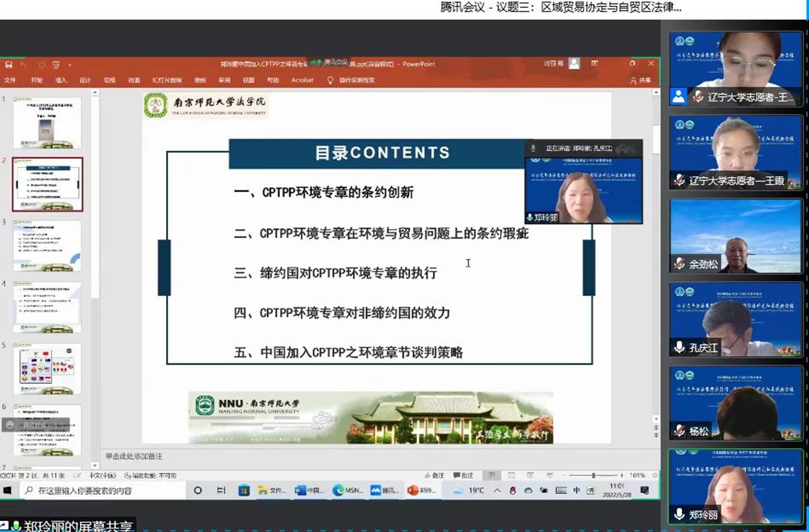Open the Acrobat ribbon tab
809x532 pixels.
coord(302,81)
